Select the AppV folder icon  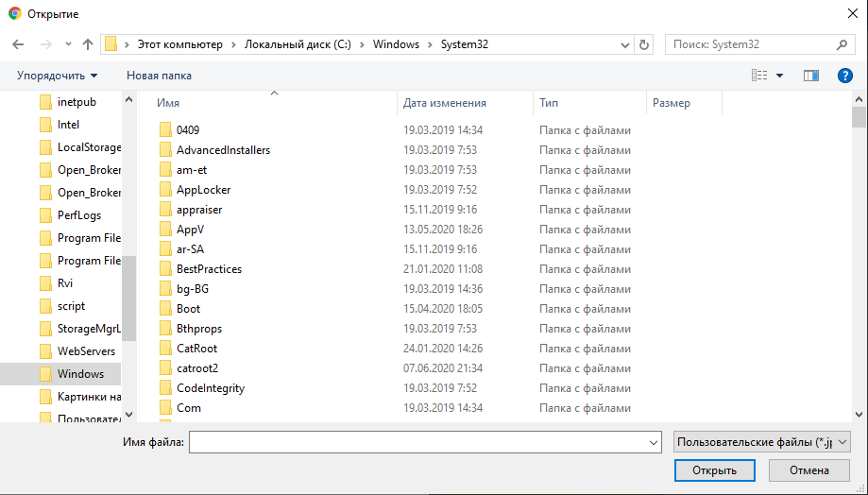tap(165, 230)
